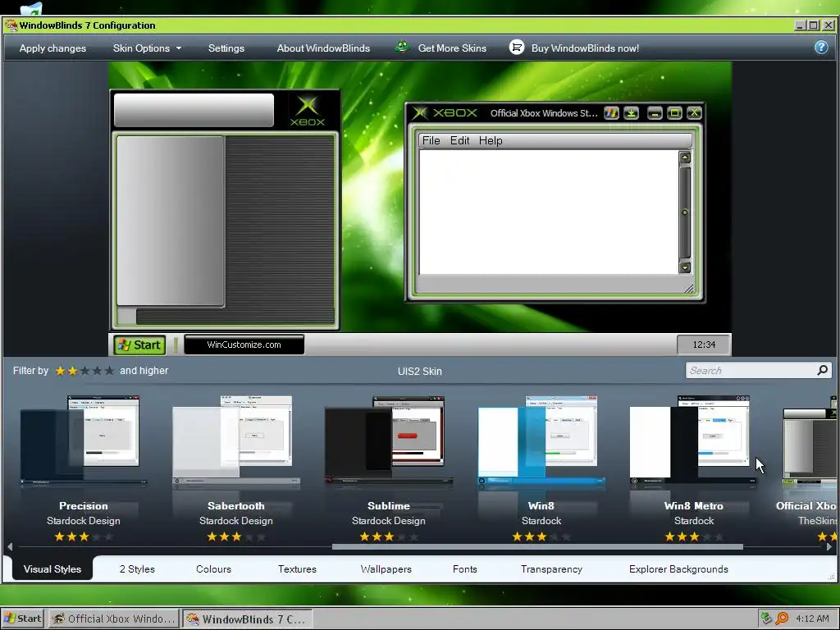Click the File menu in the preview window
The width and height of the screenshot is (840, 630).
(x=431, y=140)
